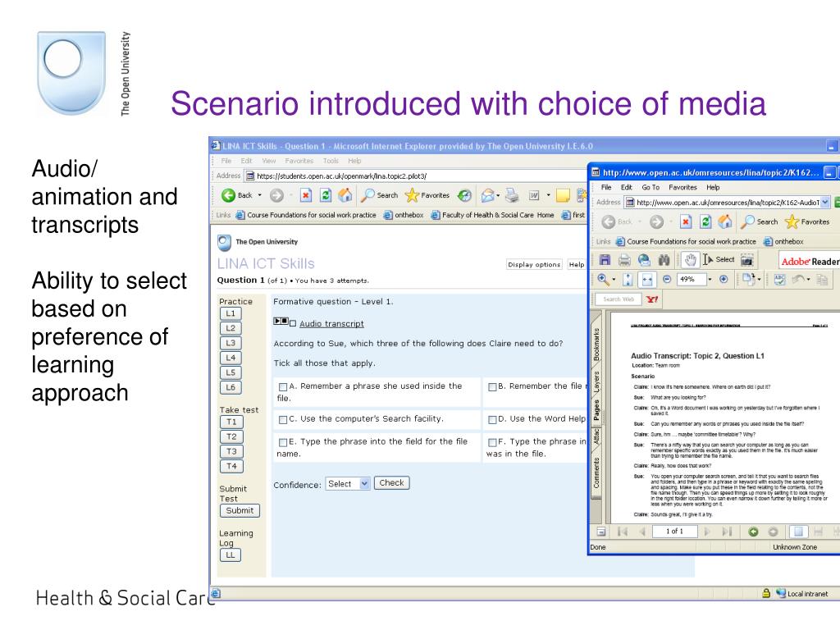Image resolution: width=840 pixels, height=630 pixels.
Task: Tick checkbox D. Use the Word Help
Action: (x=492, y=419)
